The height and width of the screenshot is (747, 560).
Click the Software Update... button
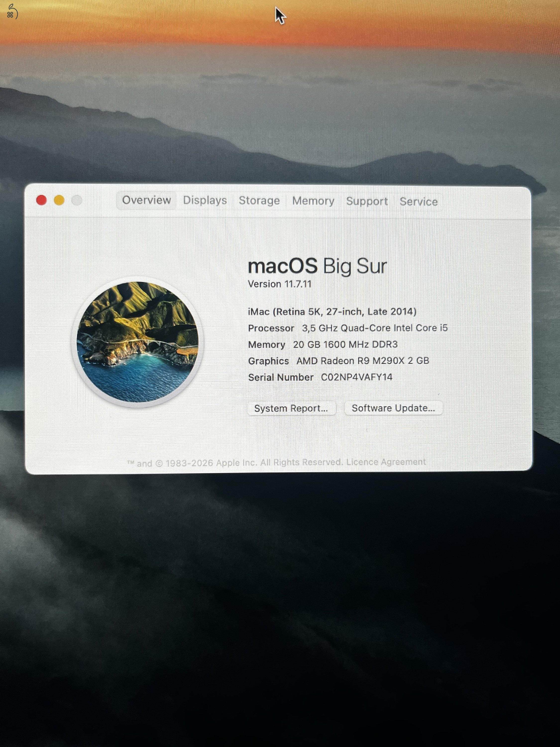coord(393,408)
